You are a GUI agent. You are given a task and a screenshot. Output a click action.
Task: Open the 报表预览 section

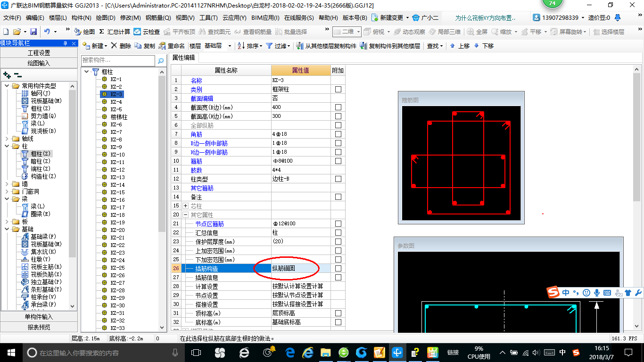pyautogui.click(x=39, y=327)
